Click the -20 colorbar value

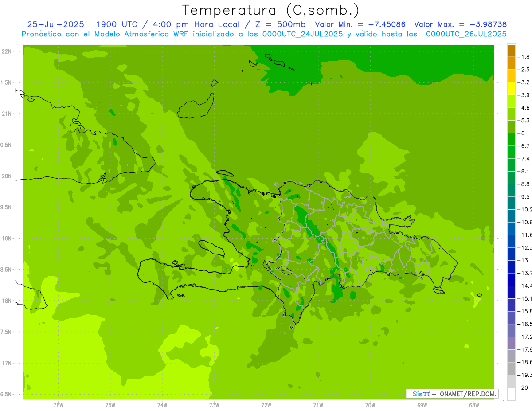524,388
